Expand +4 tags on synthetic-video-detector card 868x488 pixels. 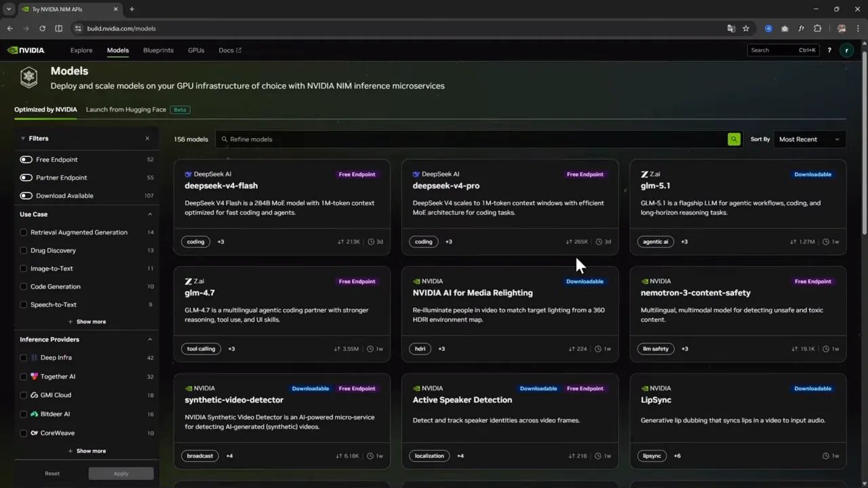(229, 456)
